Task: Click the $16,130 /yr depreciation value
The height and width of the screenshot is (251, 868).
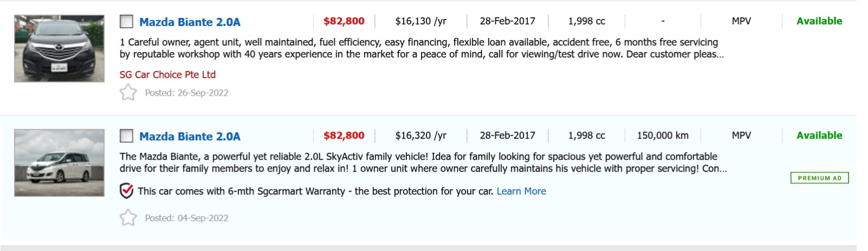Action: click(420, 21)
